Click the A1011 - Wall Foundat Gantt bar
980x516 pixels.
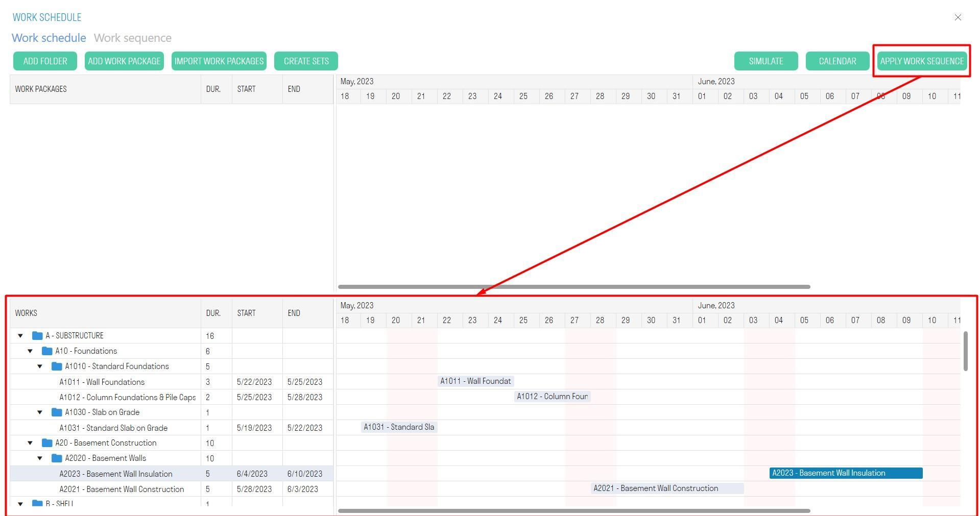(x=475, y=381)
